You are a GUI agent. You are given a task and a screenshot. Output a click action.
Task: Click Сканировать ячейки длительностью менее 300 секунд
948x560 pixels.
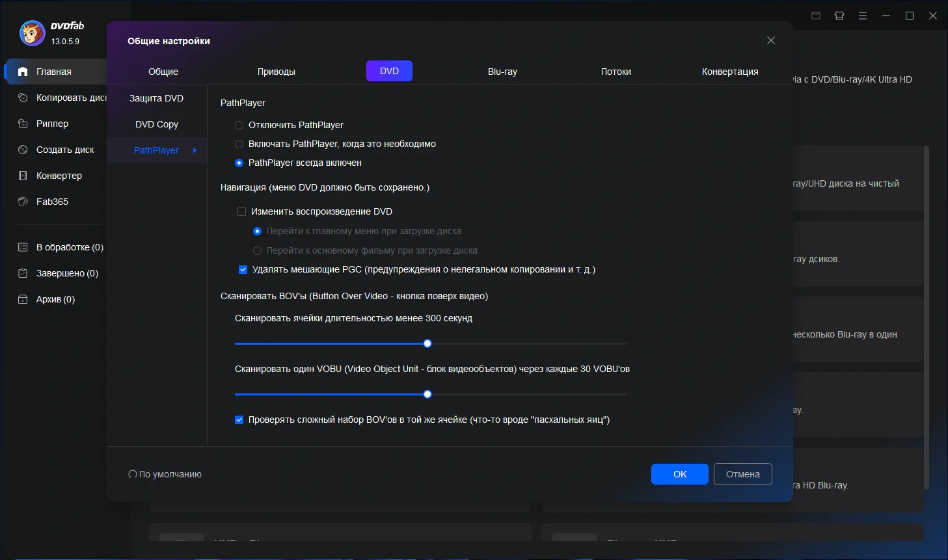(353, 318)
